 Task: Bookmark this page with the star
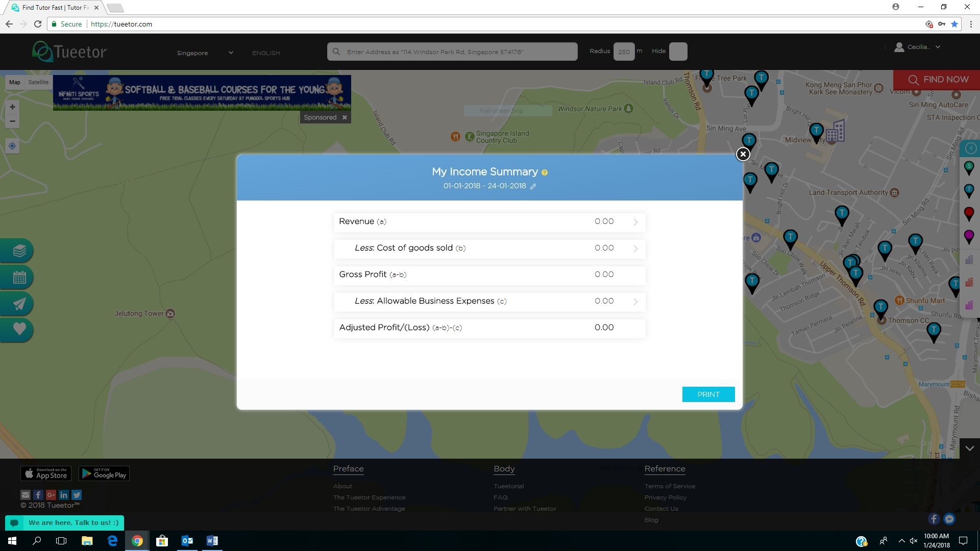tap(954, 24)
